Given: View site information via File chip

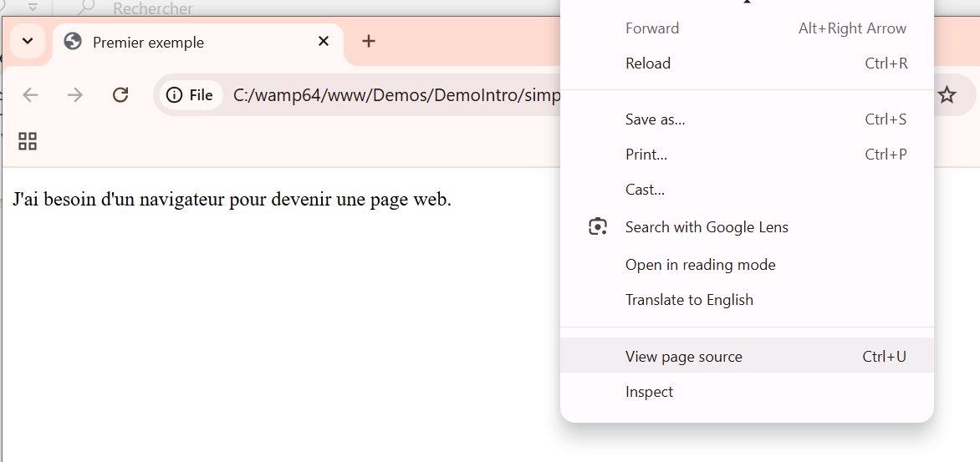Looking at the screenshot, I should point(191,95).
